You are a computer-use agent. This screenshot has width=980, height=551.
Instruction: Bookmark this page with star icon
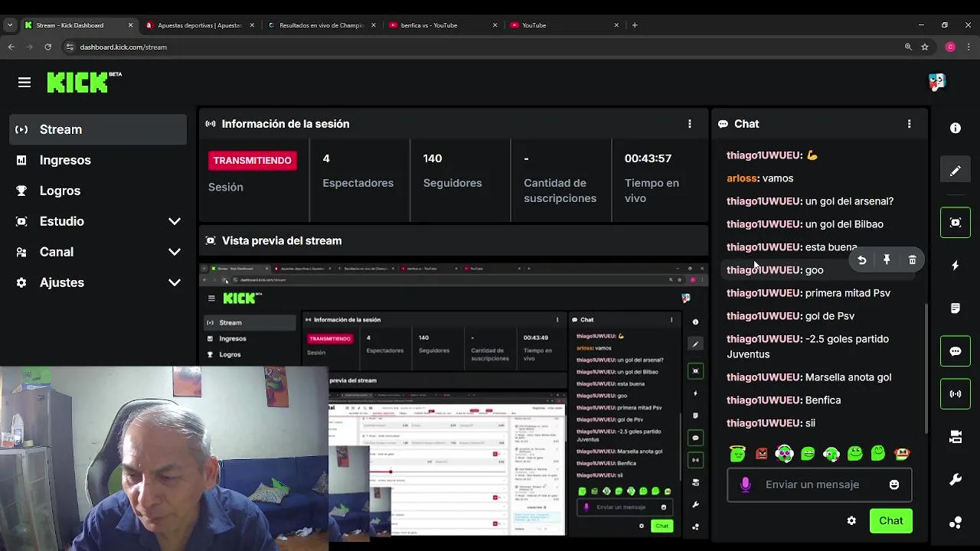click(925, 47)
